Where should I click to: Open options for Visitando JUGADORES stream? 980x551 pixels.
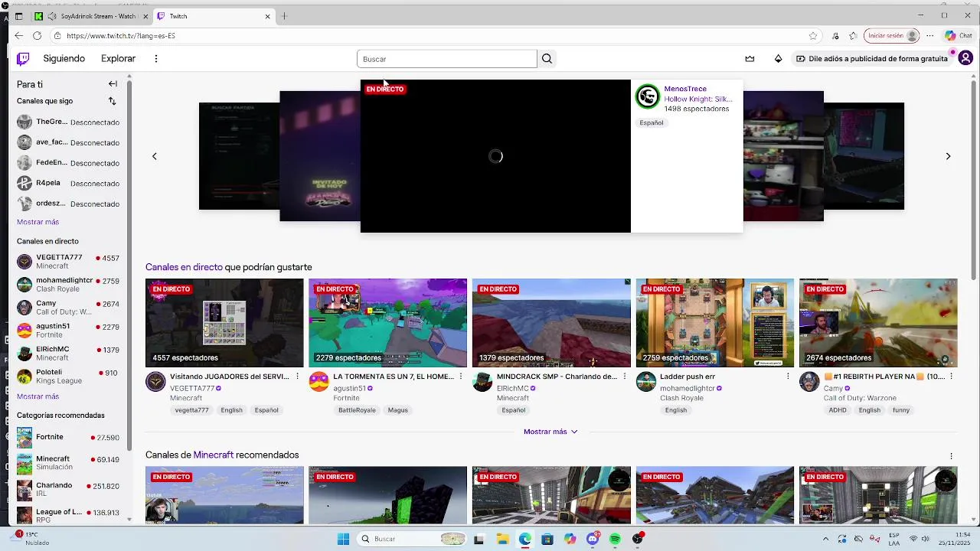click(297, 377)
